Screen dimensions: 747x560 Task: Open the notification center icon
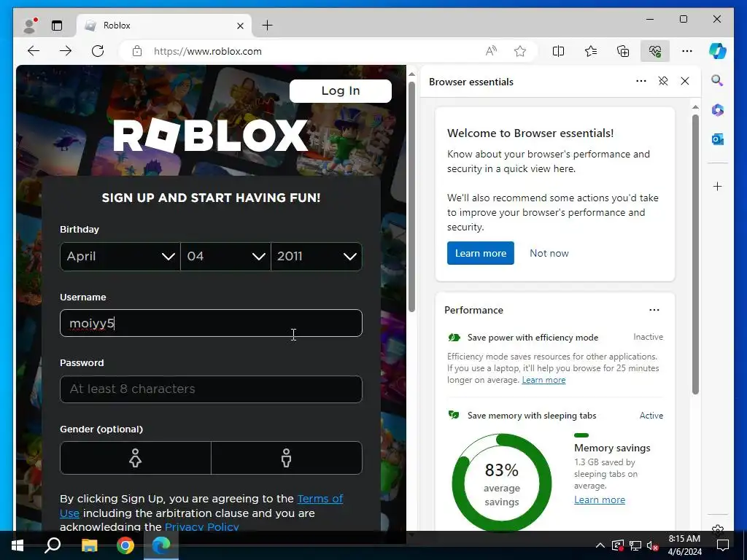tap(723, 545)
